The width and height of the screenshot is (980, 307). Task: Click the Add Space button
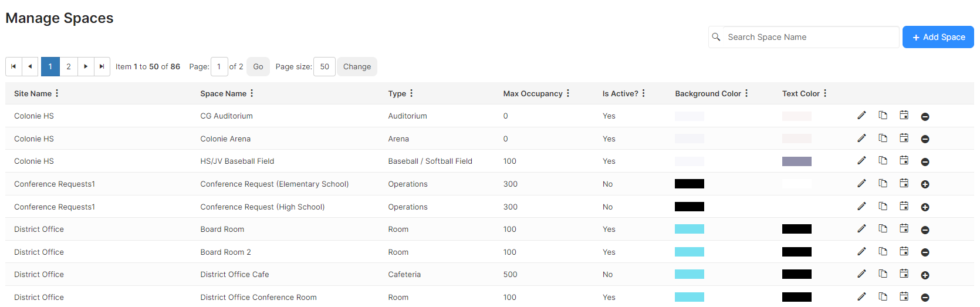[938, 37]
